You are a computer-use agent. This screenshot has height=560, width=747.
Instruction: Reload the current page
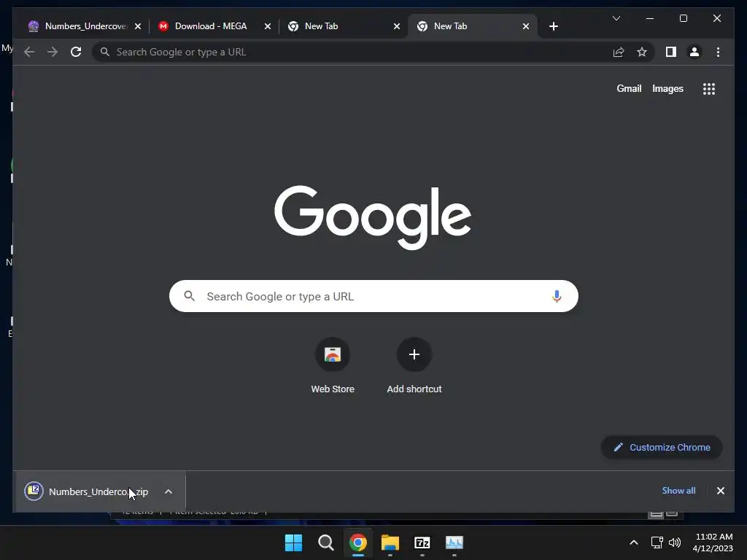[x=76, y=52]
